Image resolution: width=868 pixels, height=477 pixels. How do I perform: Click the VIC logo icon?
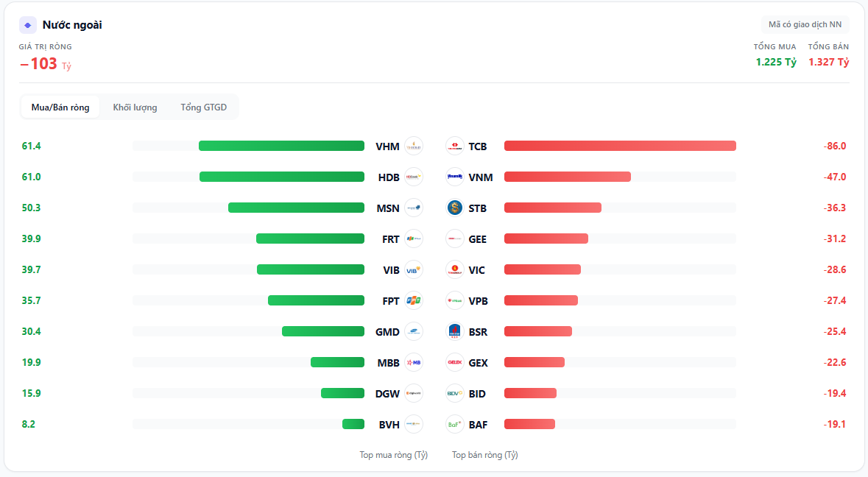[454, 270]
